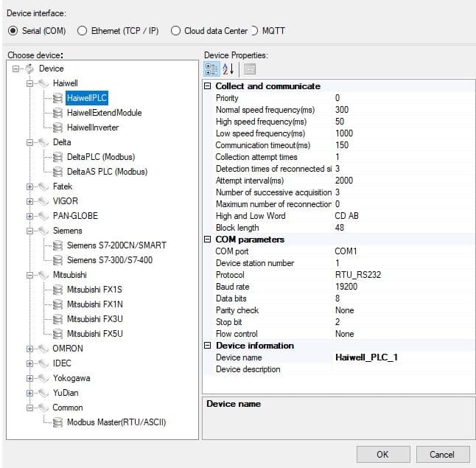Expand the VIGOR tree group
476x468 pixels.
pyautogui.click(x=29, y=201)
